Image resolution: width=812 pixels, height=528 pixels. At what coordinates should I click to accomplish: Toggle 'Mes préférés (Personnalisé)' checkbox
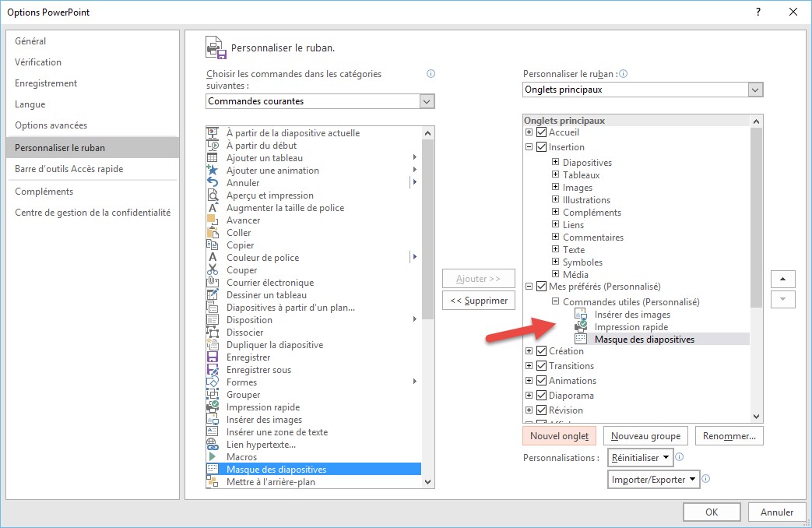(x=542, y=286)
